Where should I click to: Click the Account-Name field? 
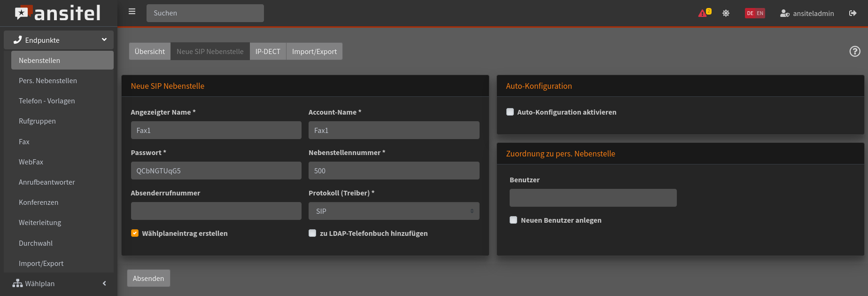(394, 130)
